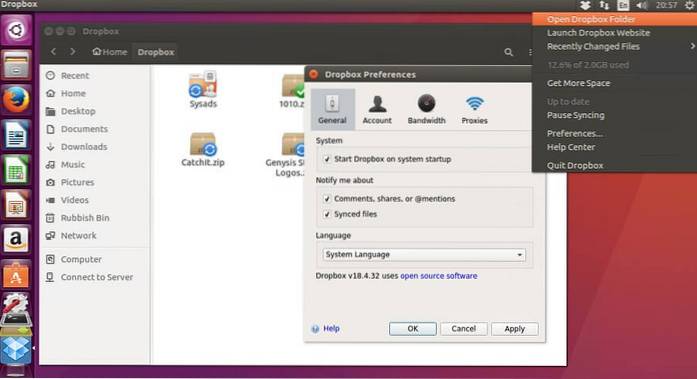Click Dropbox breadcrumb in Files path bar
This screenshot has width=697, height=379.
[156, 52]
